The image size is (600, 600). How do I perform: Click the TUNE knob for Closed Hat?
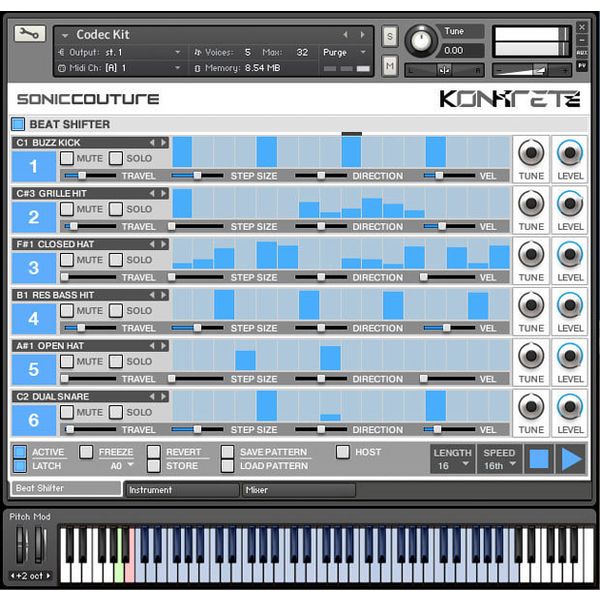(x=531, y=254)
